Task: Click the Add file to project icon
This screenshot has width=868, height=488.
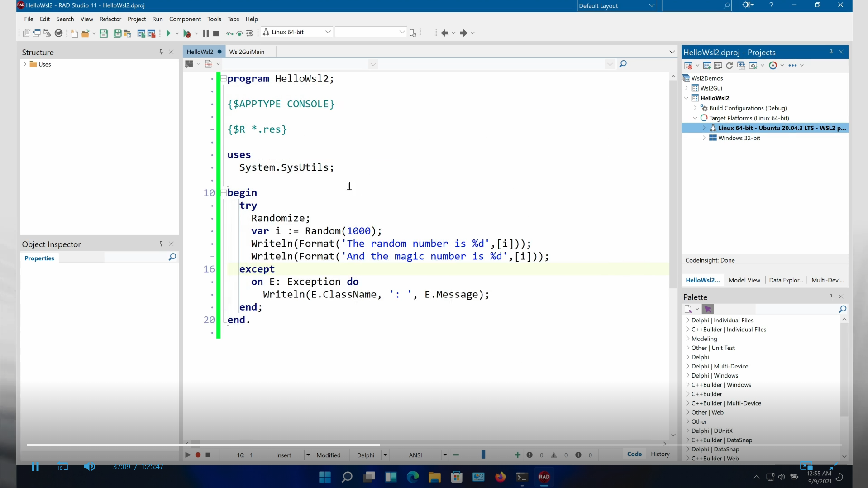Action: point(141,33)
